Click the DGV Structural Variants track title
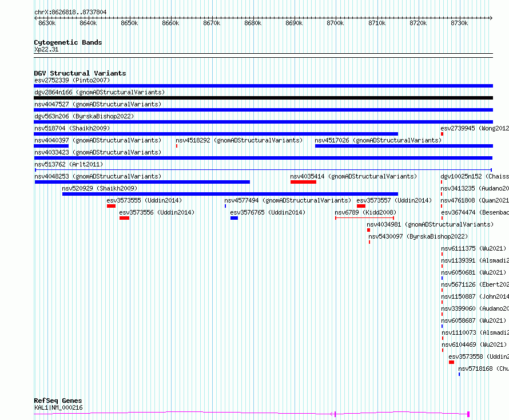509x420 pixels. click(x=80, y=73)
